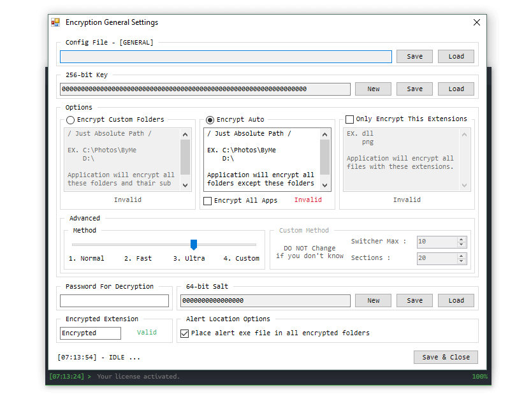This screenshot has height=420, width=524.
Task: Generate New 256-bit key
Action: point(373,89)
